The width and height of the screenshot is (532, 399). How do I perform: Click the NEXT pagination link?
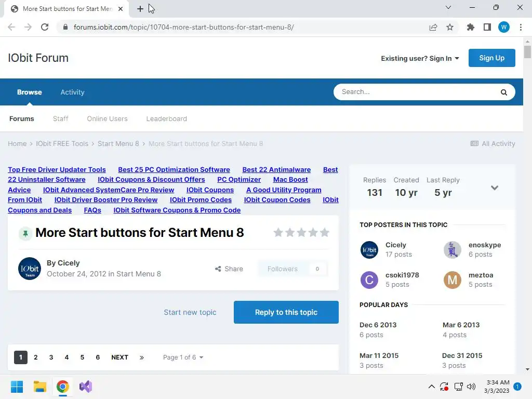tap(120, 357)
